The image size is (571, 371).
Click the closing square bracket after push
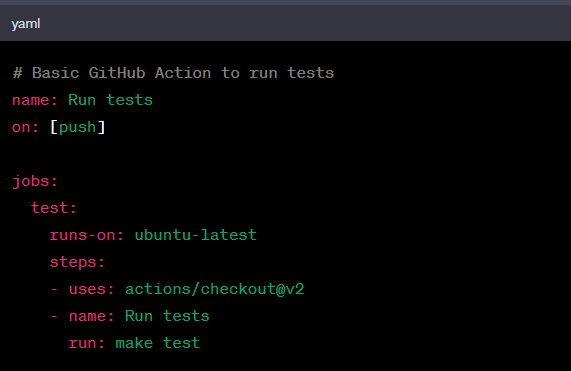(101, 127)
